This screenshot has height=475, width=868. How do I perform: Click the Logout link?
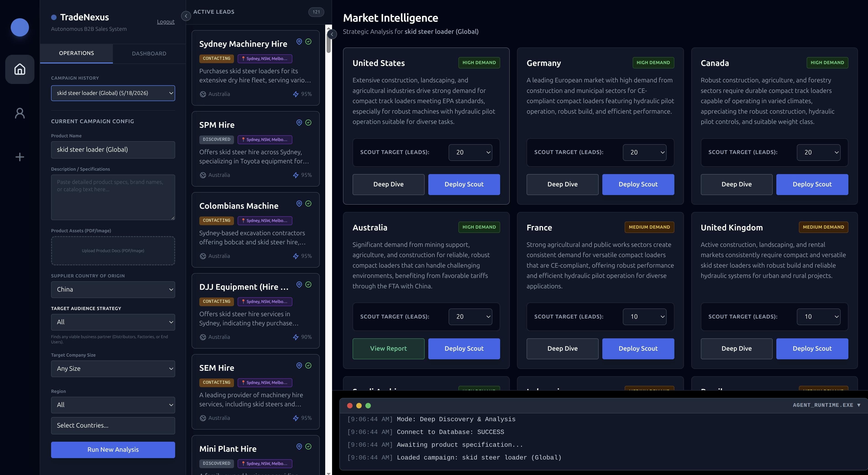point(165,22)
